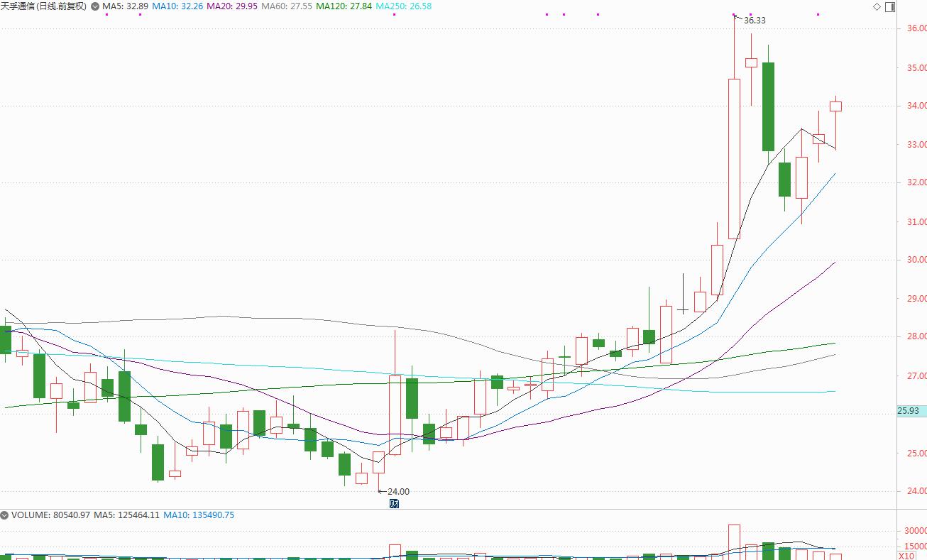Click the diamond marker icon at top right

pos(877,6)
